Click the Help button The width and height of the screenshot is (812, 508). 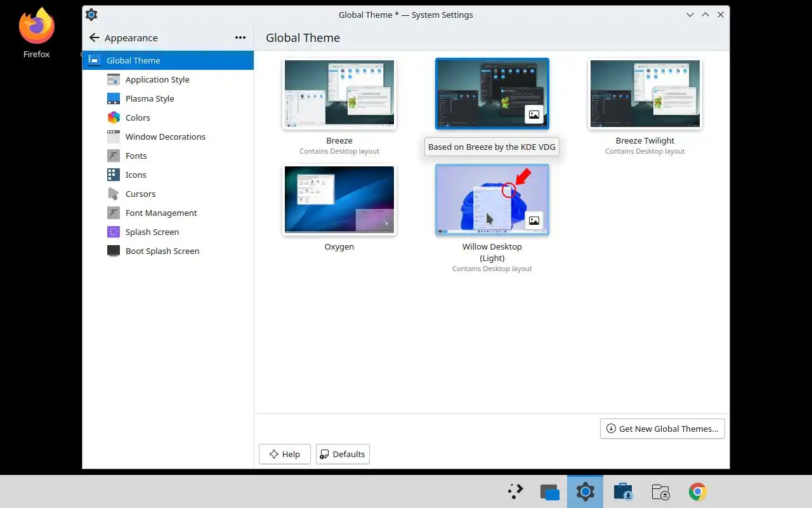click(284, 454)
